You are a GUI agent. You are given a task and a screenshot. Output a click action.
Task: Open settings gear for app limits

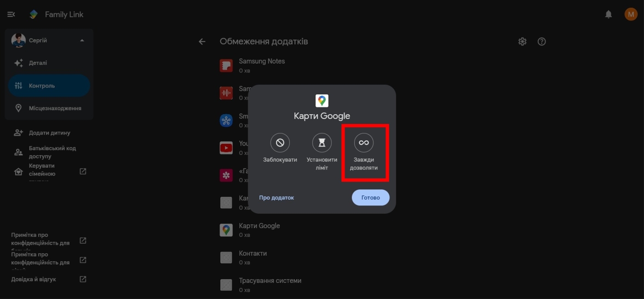pos(522,41)
